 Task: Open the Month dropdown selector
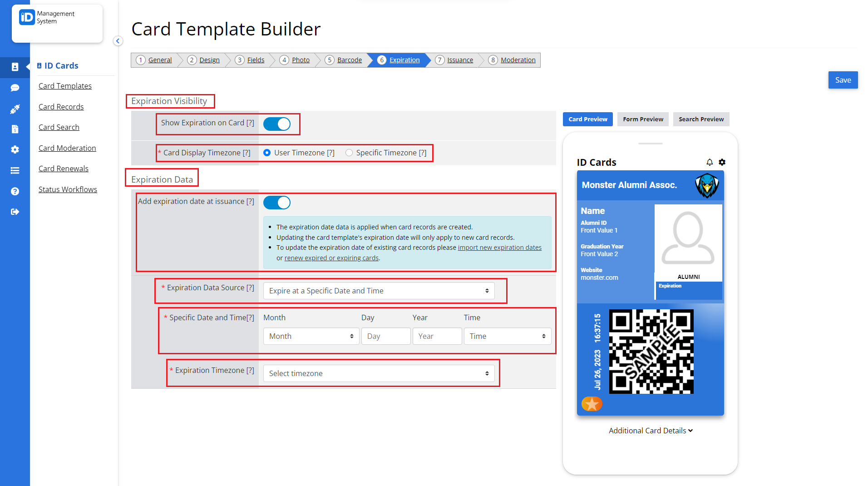(x=311, y=336)
